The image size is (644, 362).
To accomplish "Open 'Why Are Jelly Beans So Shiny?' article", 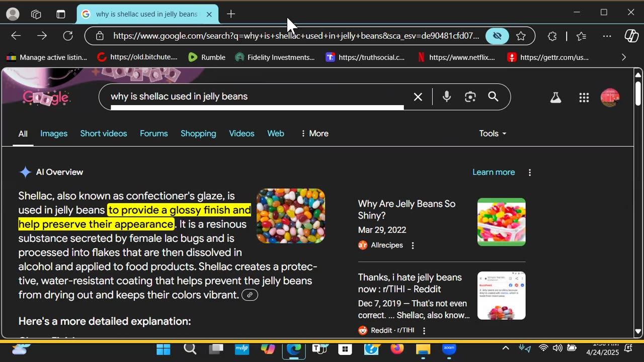I will [407, 210].
